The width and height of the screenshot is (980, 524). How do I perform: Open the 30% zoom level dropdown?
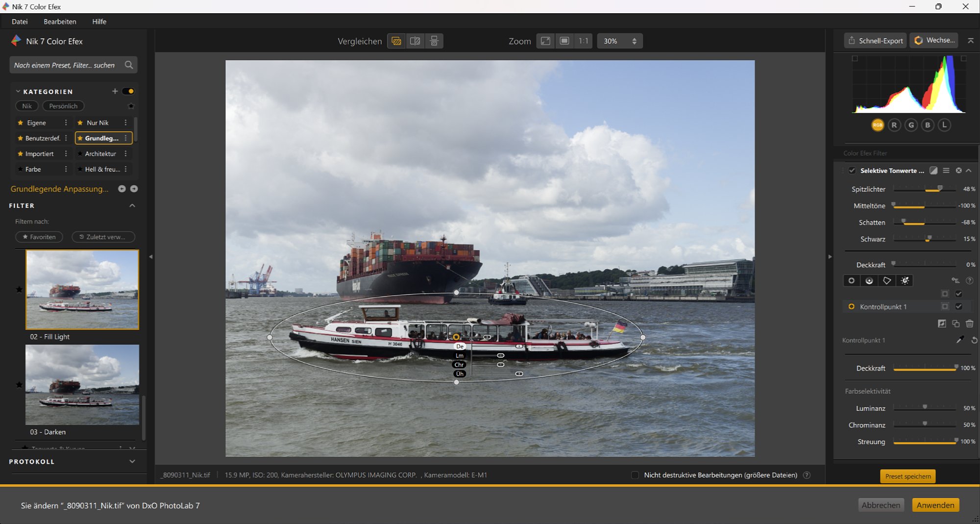tap(620, 41)
